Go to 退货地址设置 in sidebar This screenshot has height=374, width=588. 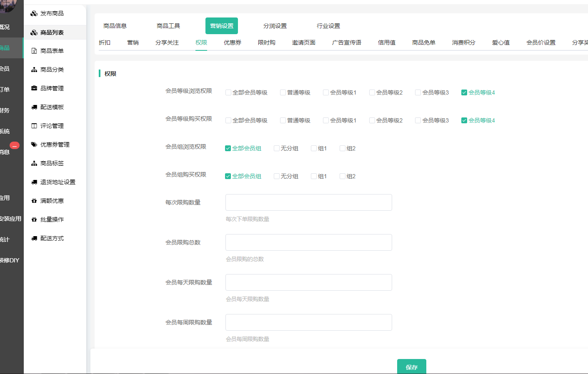tap(58, 182)
